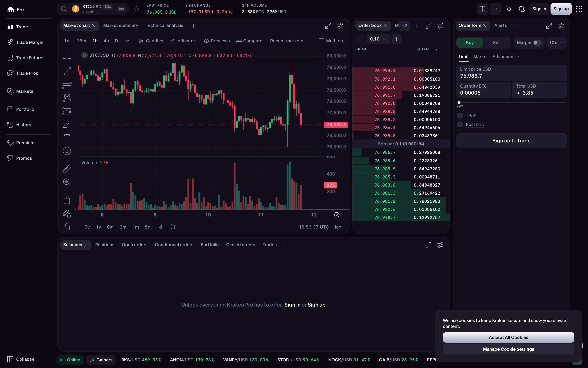The width and height of the screenshot is (588, 368).
Task: Open layout chevron dropdown in header
Action: coord(496,9)
